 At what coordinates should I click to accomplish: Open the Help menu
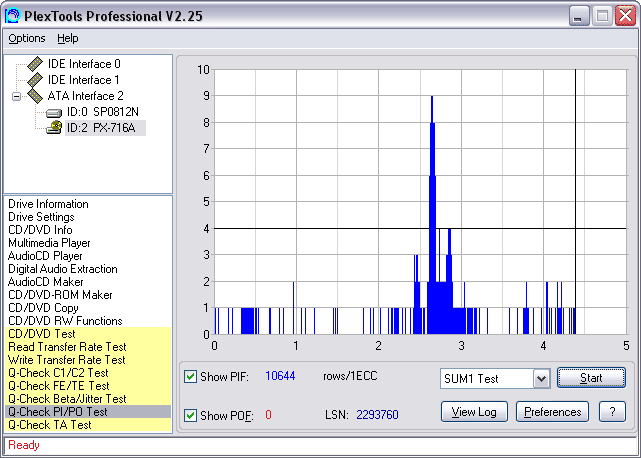click(67, 38)
